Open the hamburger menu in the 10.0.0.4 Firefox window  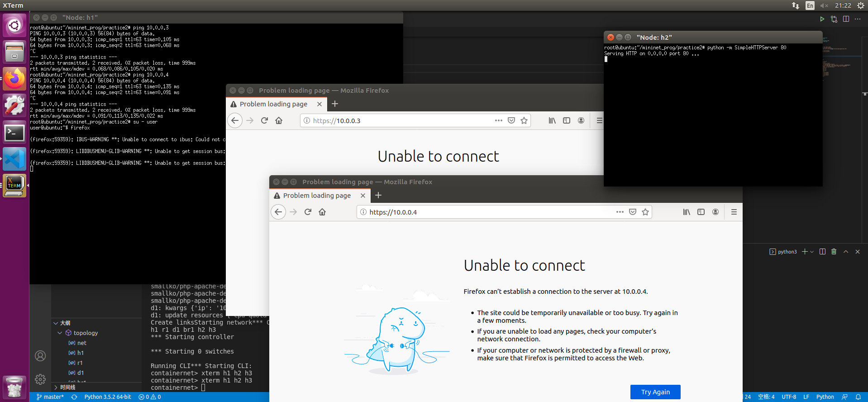(734, 212)
